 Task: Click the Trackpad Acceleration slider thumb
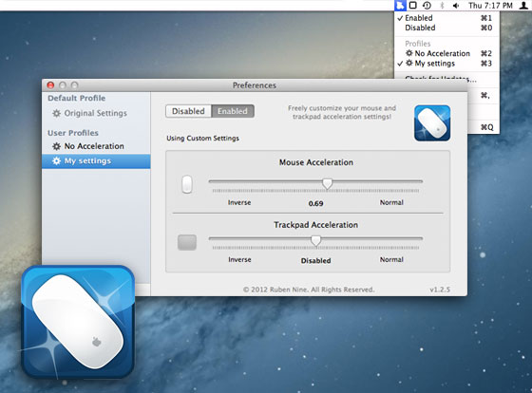coord(315,240)
